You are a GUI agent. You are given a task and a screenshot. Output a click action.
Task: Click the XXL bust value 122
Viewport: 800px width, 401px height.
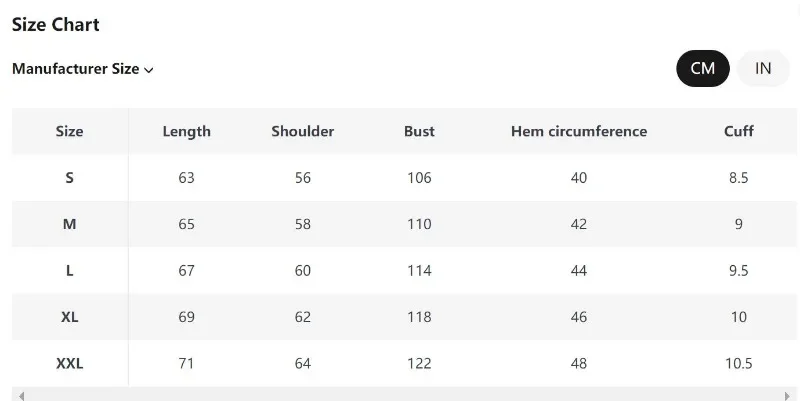click(x=419, y=363)
